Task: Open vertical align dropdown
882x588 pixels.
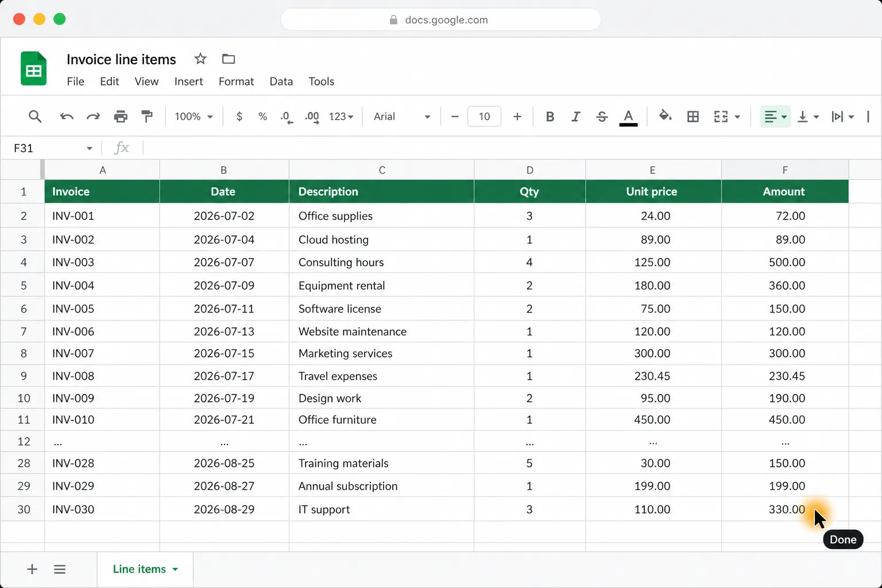Action: coord(808,117)
